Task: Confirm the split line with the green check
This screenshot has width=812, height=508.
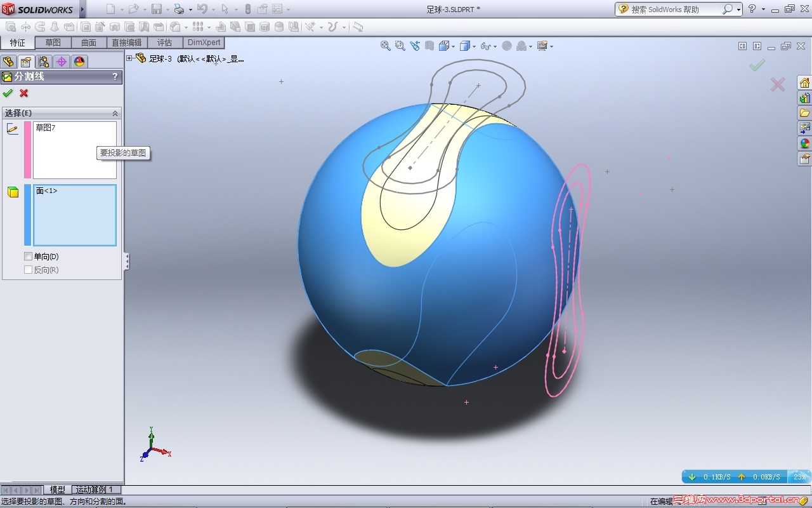Action: [8, 93]
